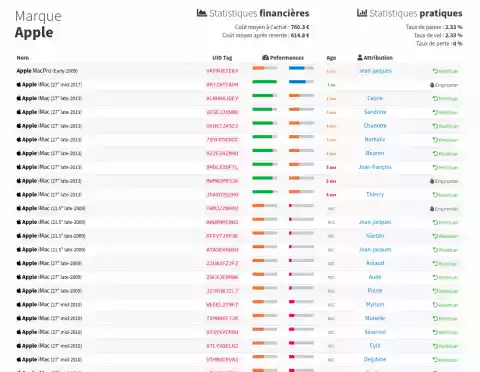Click Emprunter on the unassigned iMac 27" late-2013
Screen dimensions: 480x372
pos(444,181)
